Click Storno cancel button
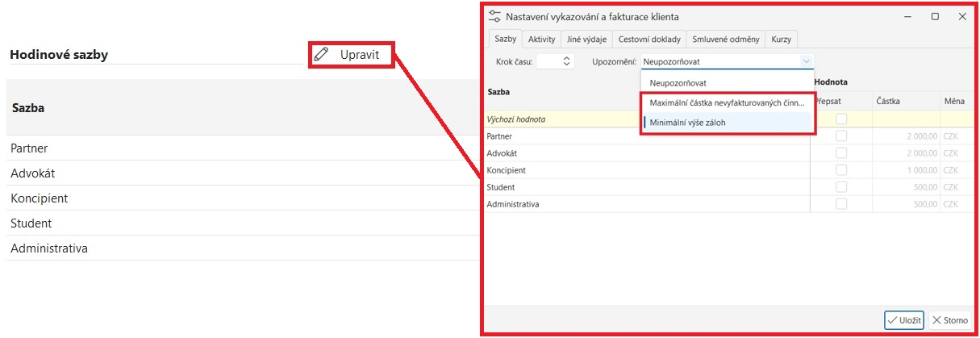This screenshot has height=338, width=980. click(x=949, y=320)
